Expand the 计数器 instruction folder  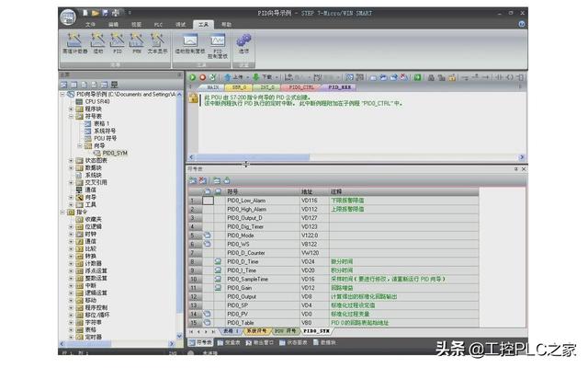[x=71, y=264]
